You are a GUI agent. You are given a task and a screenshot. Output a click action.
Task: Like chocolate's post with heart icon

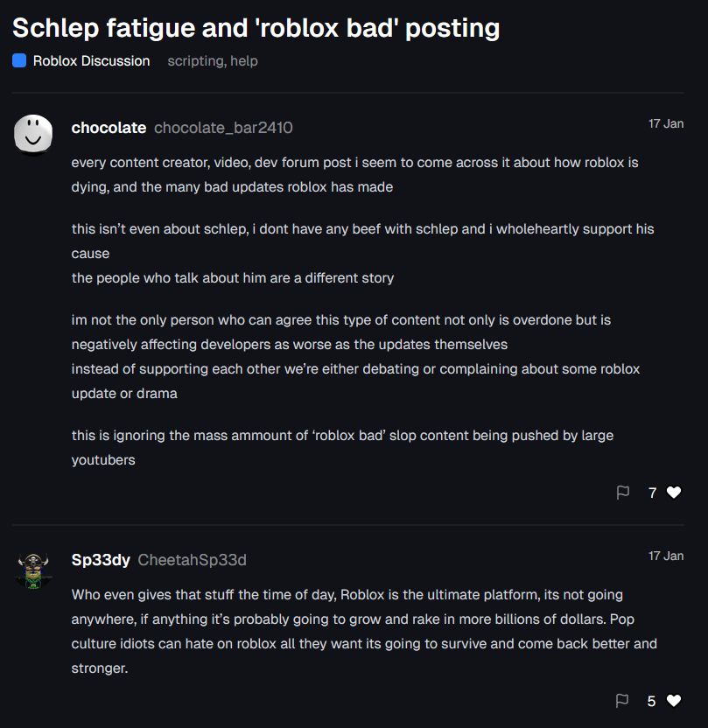[x=674, y=492]
